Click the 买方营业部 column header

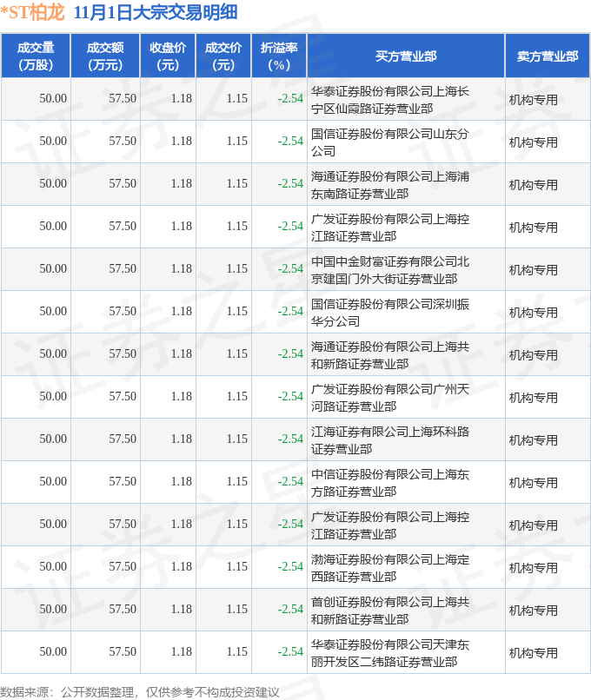tap(406, 56)
